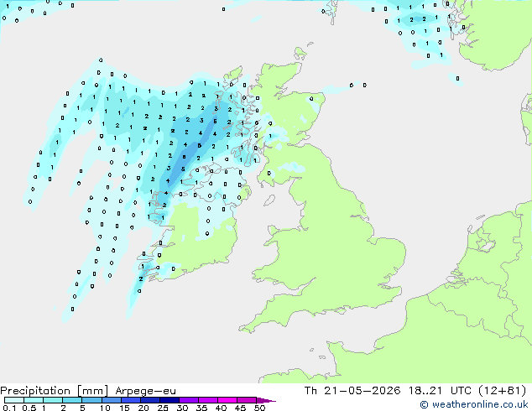The image size is (532, 411).
Task: Click the 15 to 20 mm legend swatch
Action: pos(130,400)
